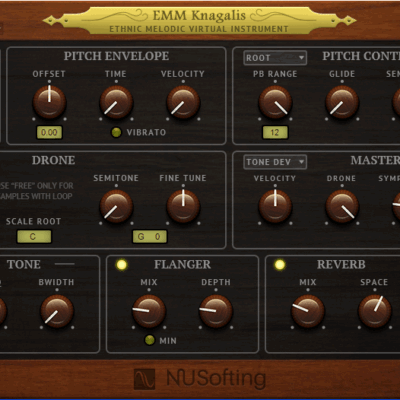
Task: Toggle the Reverb power LED
Action: (x=280, y=265)
